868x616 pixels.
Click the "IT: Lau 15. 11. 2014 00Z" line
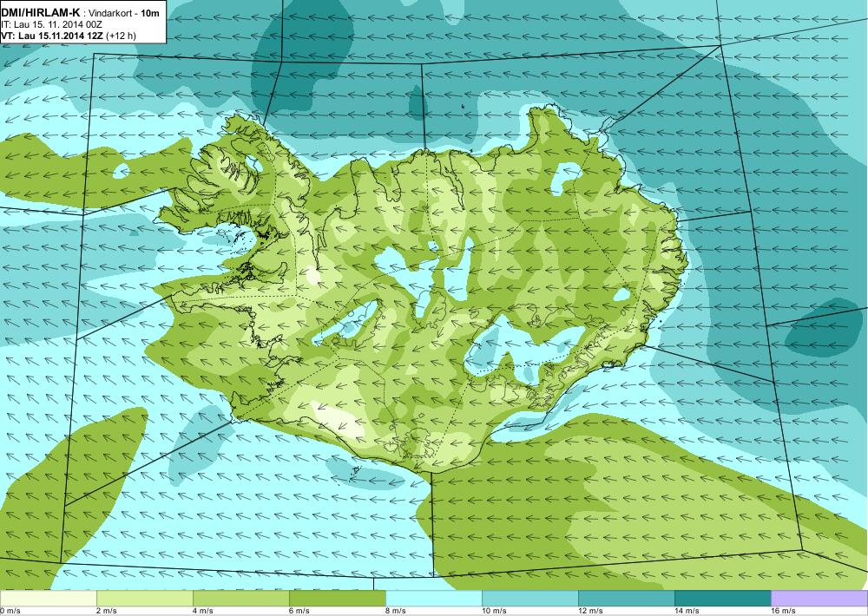click(x=49, y=24)
